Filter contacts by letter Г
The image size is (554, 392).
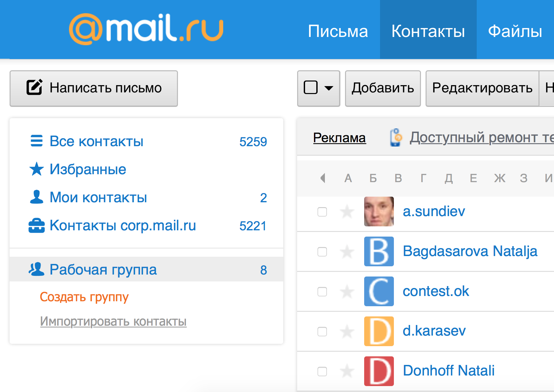(x=423, y=178)
